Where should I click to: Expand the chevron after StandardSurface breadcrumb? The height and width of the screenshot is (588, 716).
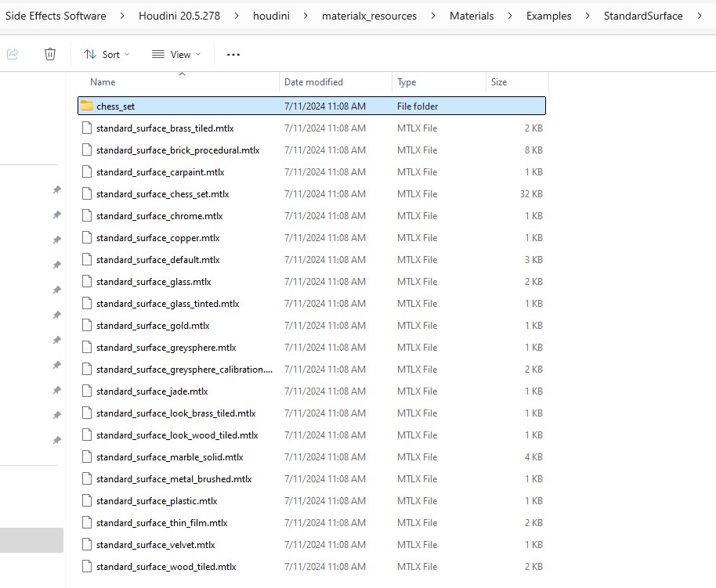coord(698,16)
